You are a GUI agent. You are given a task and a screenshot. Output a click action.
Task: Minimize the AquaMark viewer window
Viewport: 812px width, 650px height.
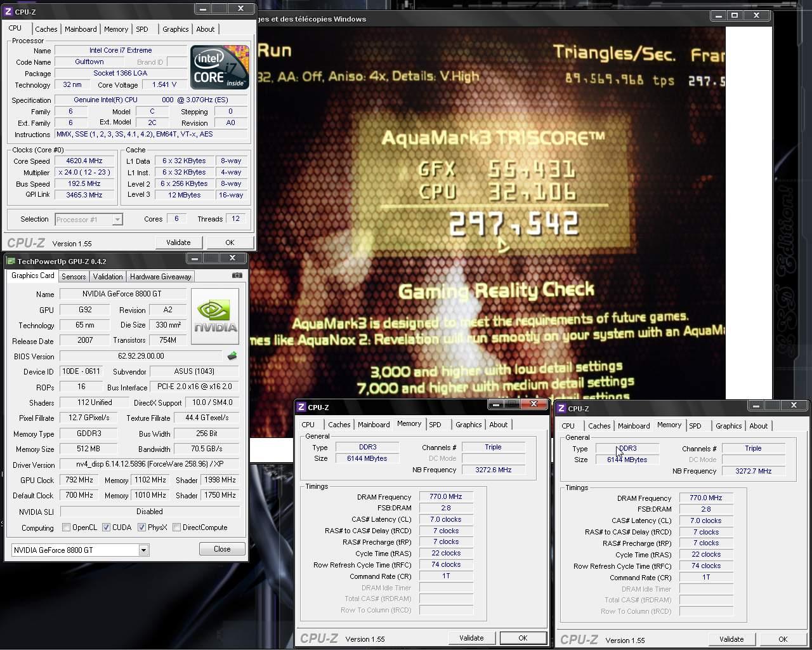click(x=717, y=15)
